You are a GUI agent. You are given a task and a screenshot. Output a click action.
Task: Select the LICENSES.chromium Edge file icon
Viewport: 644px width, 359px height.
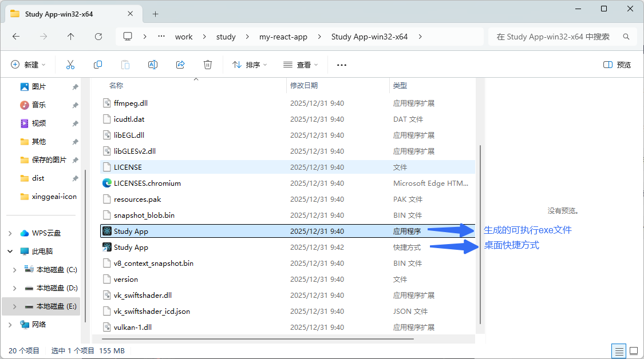(107, 183)
